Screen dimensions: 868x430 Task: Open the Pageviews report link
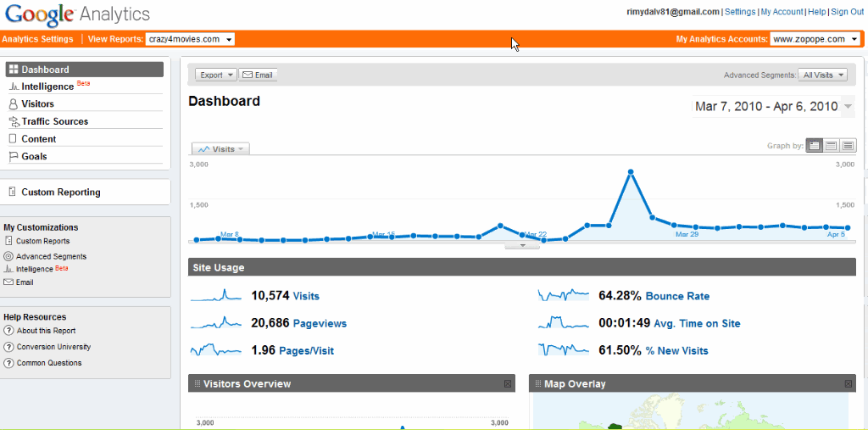click(320, 323)
